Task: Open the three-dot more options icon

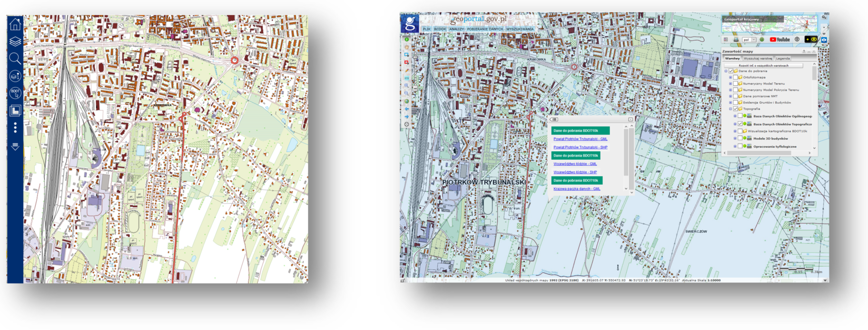Action: [x=15, y=127]
